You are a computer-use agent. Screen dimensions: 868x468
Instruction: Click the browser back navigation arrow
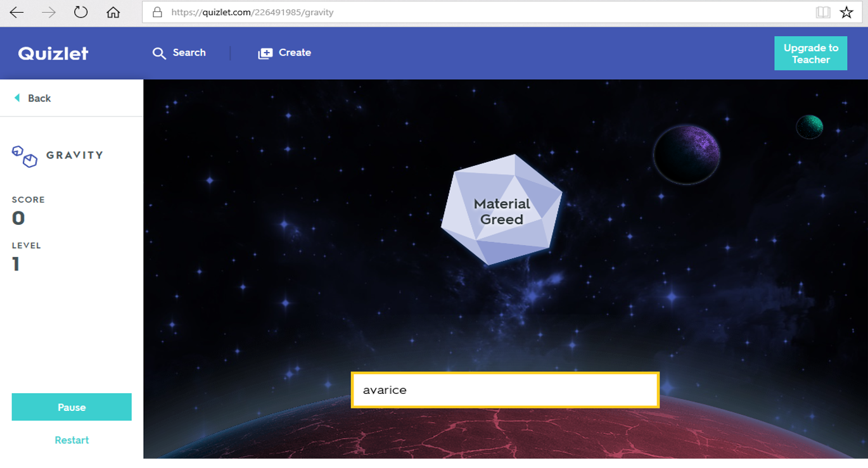click(17, 11)
